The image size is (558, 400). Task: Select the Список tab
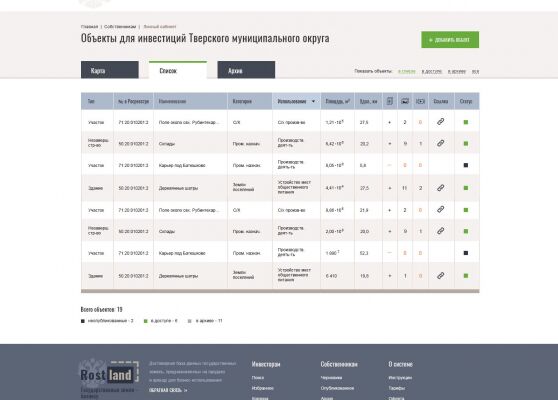click(x=178, y=70)
